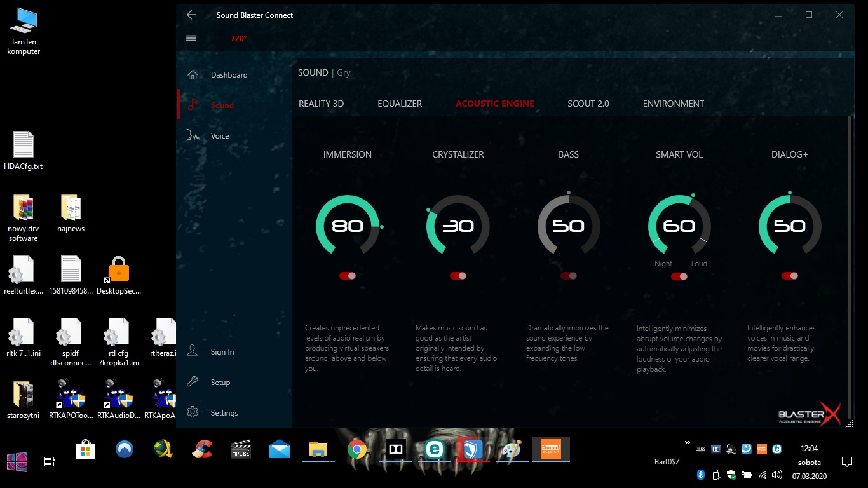Click the Night mode label

point(663,264)
